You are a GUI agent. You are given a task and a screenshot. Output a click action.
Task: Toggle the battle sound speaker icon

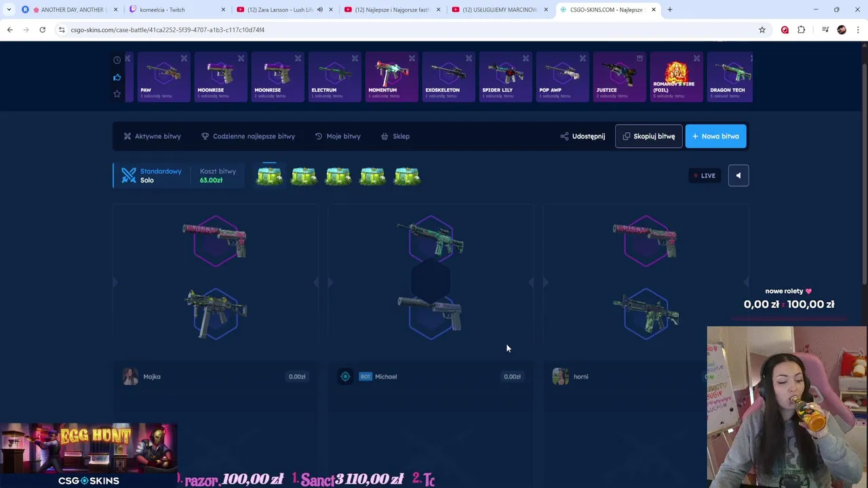point(738,176)
